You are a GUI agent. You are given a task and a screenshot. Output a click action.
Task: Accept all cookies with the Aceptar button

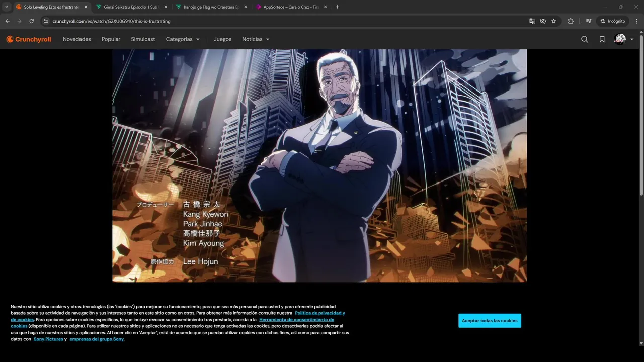[490, 321]
